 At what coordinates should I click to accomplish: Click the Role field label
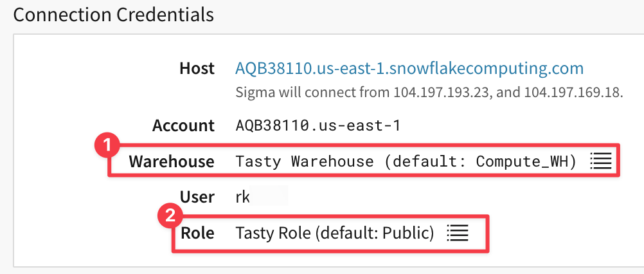(198, 232)
